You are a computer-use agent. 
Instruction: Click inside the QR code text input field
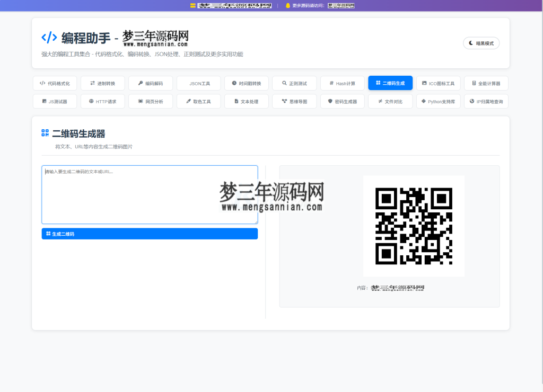point(150,194)
